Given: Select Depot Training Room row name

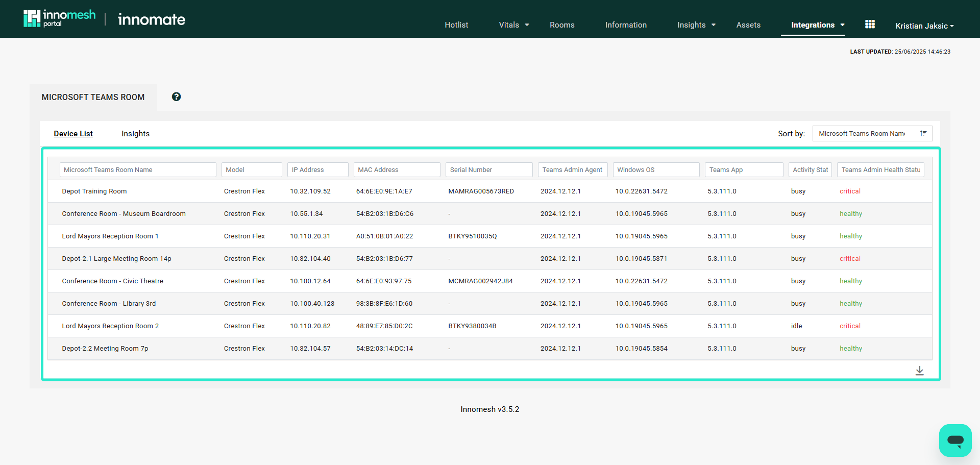Looking at the screenshot, I should pyautogui.click(x=94, y=191).
